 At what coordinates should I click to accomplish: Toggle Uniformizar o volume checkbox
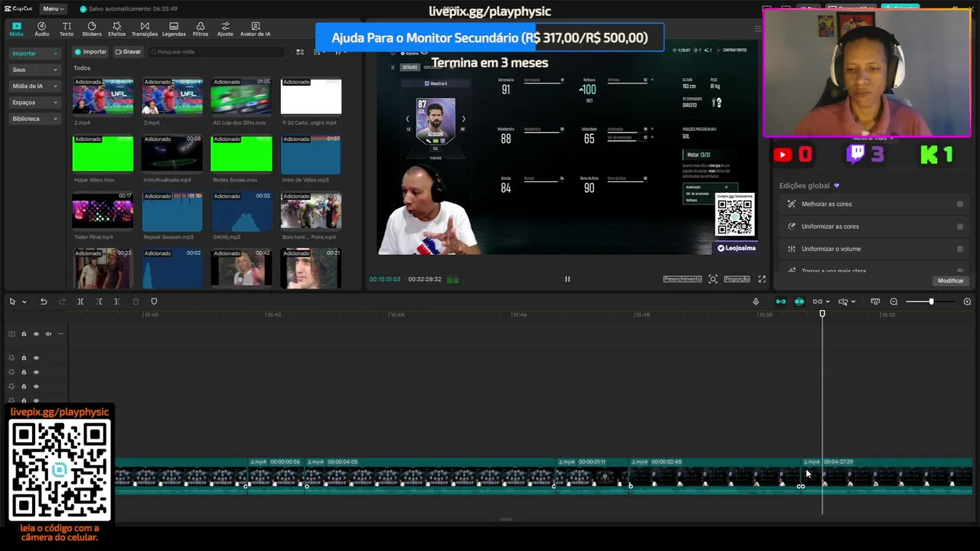coord(960,249)
